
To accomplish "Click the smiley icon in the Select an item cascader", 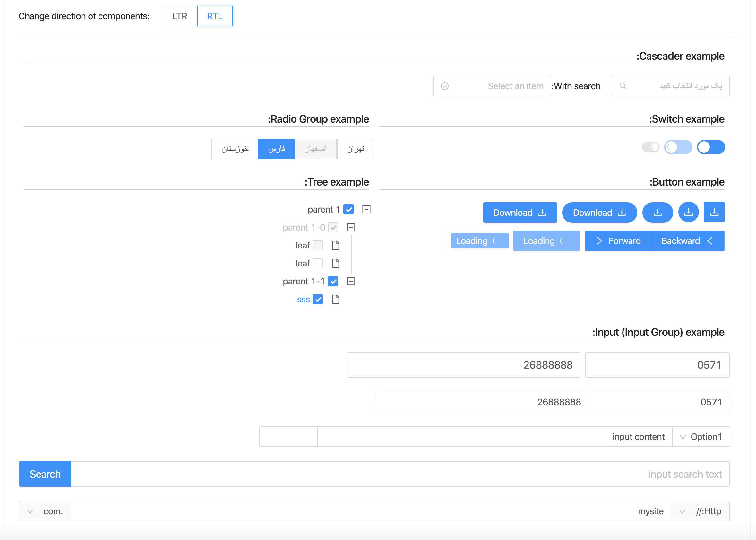I will 445,86.
